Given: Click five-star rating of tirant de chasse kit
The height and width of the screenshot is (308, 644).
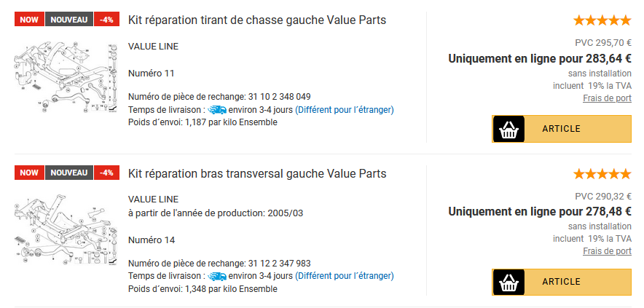Looking at the screenshot, I should [x=602, y=20].
